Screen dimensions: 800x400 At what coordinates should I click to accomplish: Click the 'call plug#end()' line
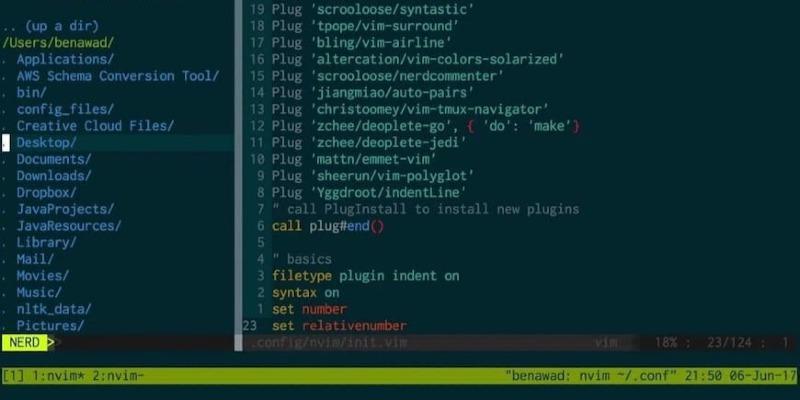328,226
